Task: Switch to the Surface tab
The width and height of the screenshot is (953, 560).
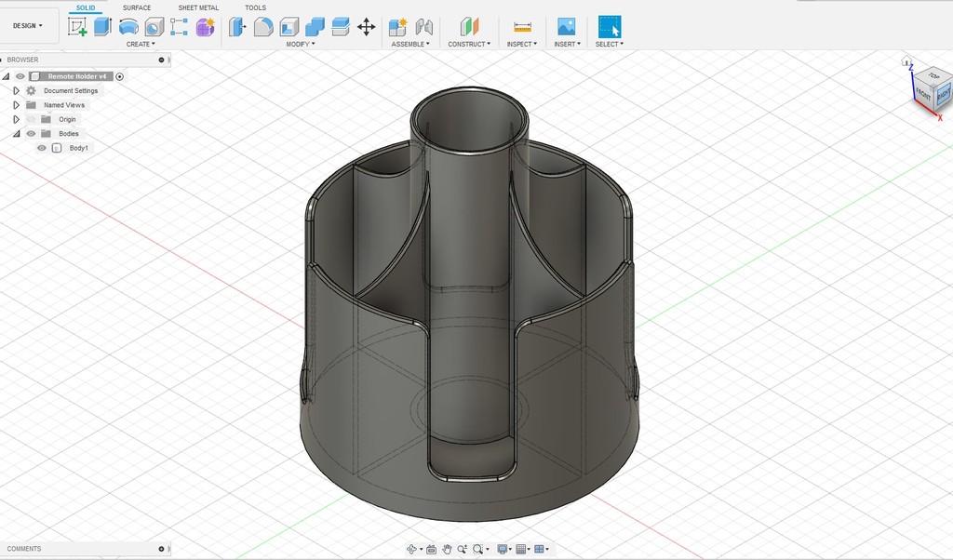Action: (x=137, y=7)
